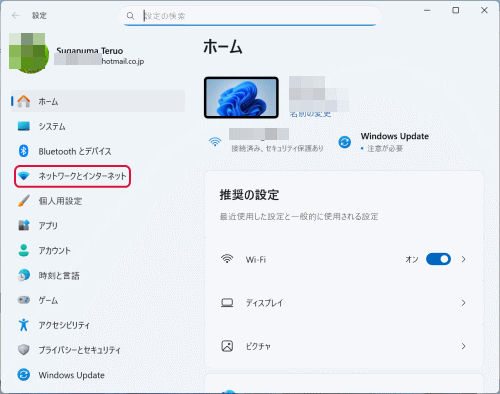The height and width of the screenshot is (394, 500).
Task: Click the システム monitor icon
Action: point(24,126)
